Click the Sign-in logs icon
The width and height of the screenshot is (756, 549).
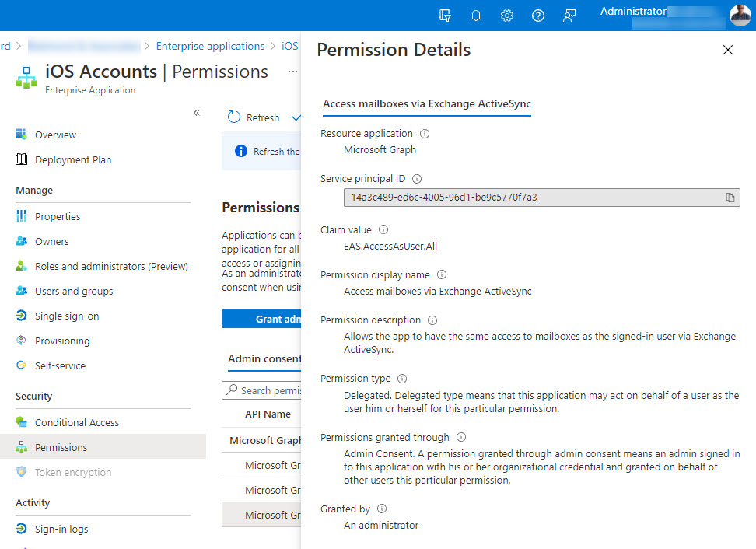pos(21,529)
